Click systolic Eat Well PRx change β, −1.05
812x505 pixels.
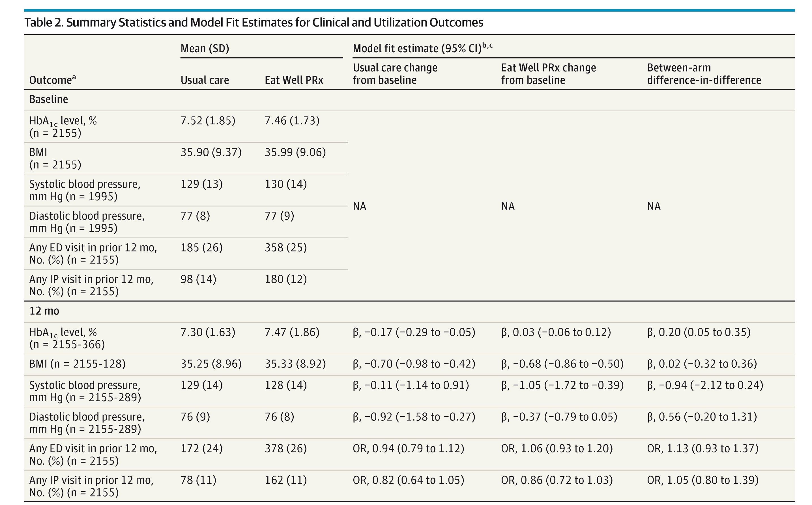tap(562, 385)
